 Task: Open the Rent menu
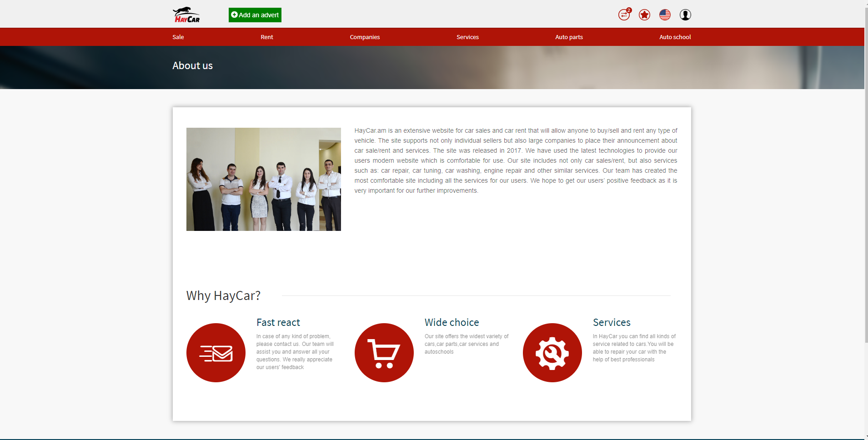(x=267, y=37)
